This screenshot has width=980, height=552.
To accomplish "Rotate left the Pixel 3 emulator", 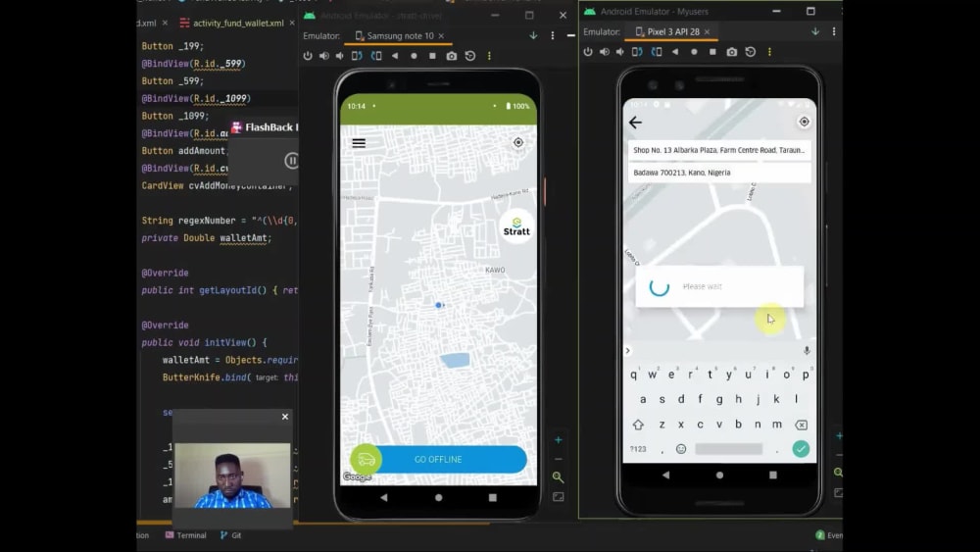I will 637,52.
